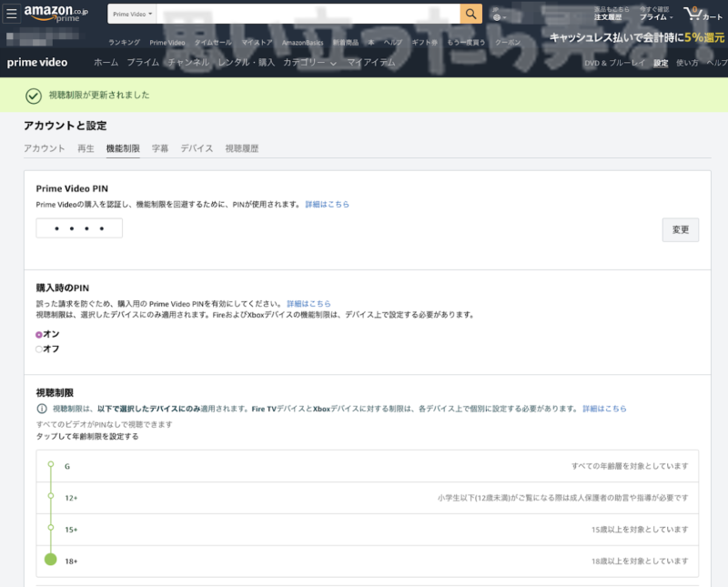This screenshot has width=728, height=587.
Task: Click the Amazon.co.jp prime logo
Action: click(56, 14)
